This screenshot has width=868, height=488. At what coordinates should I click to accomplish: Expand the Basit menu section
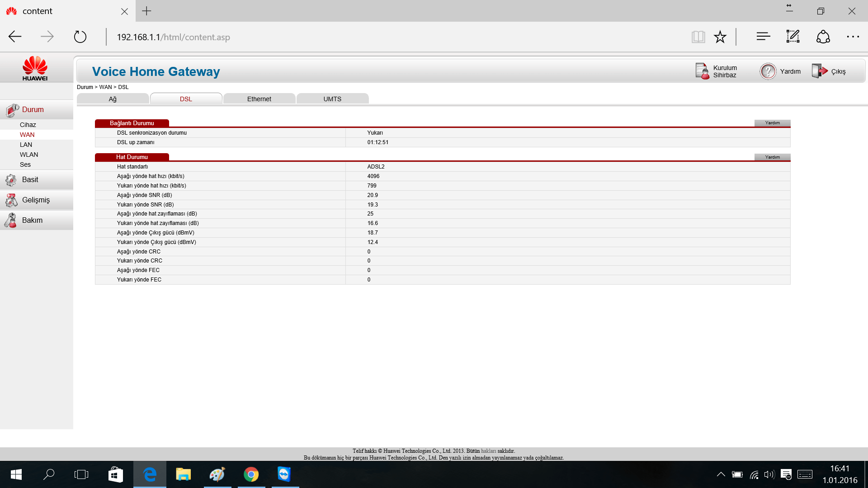point(30,180)
